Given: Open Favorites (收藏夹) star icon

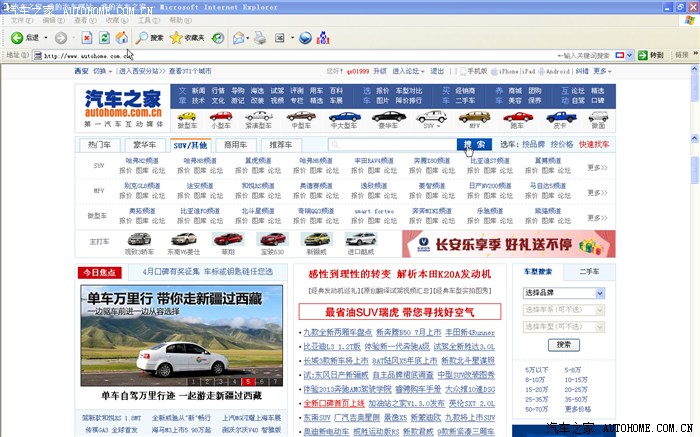Looking at the screenshot, I should coord(187,38).
